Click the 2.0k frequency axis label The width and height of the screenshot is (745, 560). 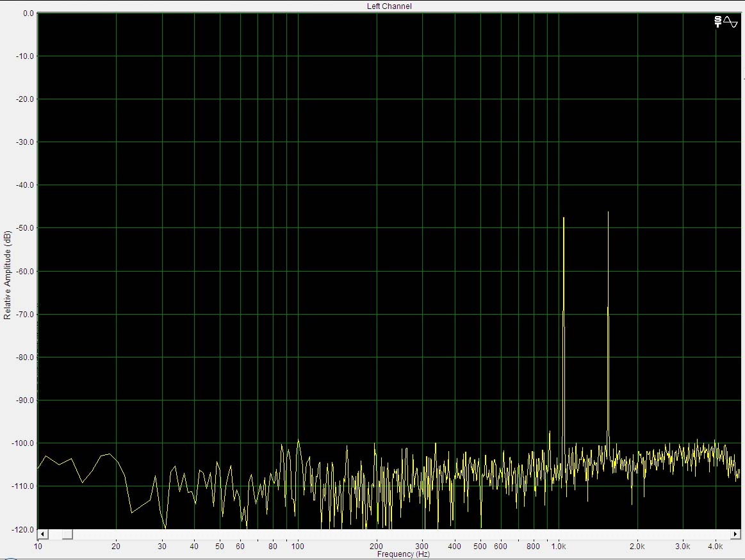637,547
